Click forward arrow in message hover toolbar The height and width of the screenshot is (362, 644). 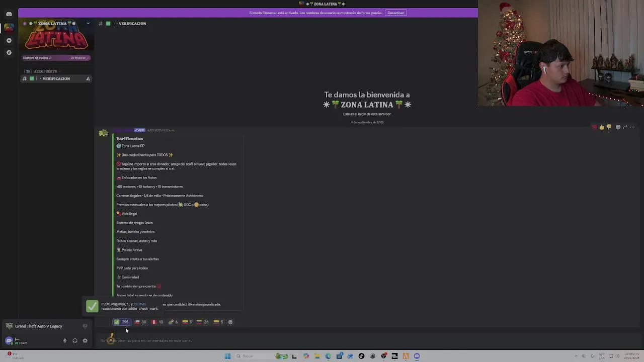coord(625,127)
